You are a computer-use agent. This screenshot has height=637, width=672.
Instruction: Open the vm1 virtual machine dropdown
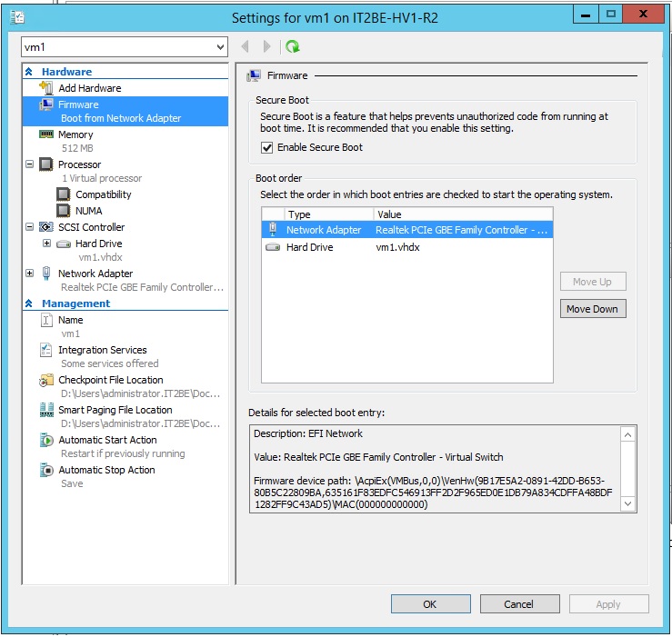coord(220,46)
